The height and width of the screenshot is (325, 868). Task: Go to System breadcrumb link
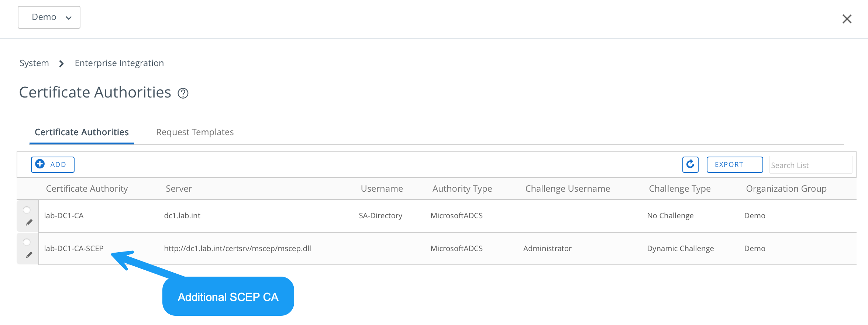point(34,63)
